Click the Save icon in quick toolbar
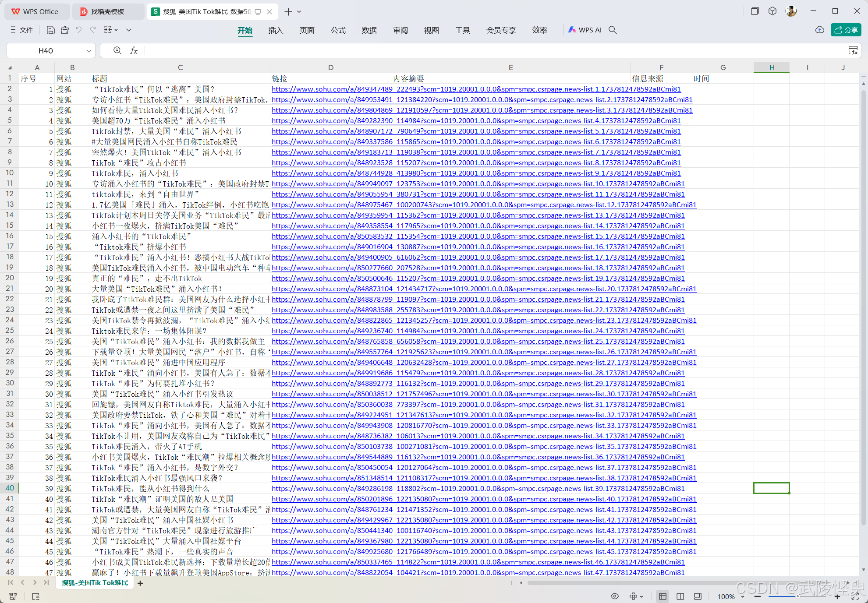868x603 pixels. 51,30
